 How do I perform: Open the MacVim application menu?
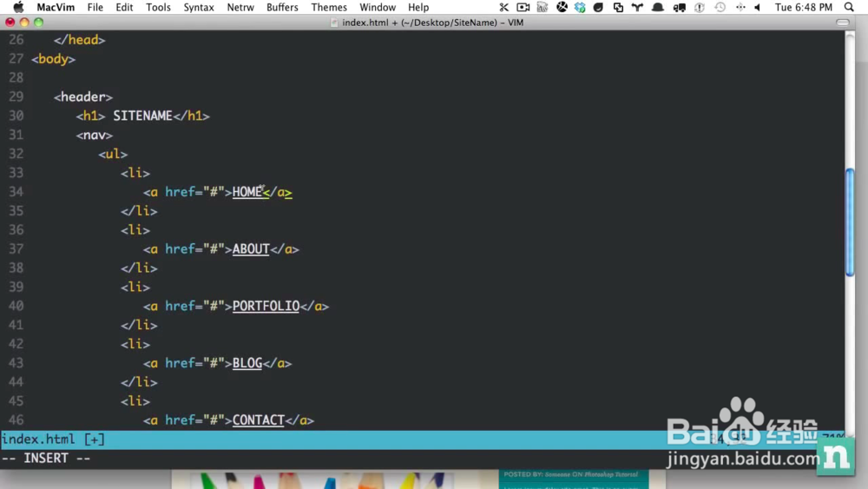point(56,7)
